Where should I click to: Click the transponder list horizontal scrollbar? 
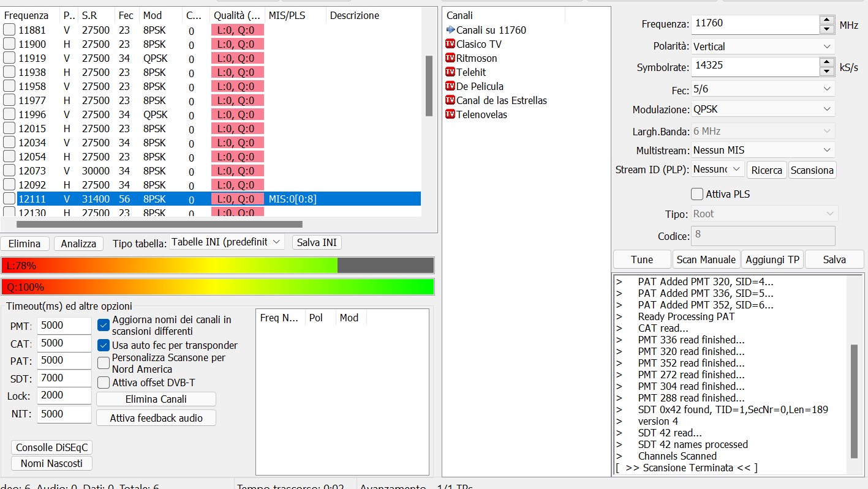[x=159, y=224]
